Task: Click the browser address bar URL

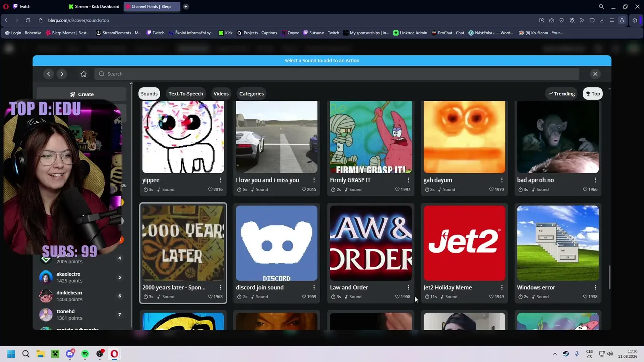Action: point(78,20)
